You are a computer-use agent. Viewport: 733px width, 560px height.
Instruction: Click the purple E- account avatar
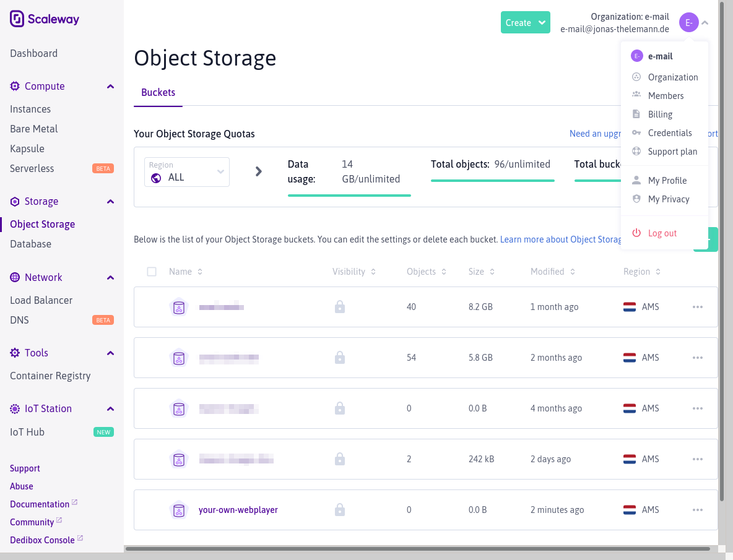click(x=688, y=22)
